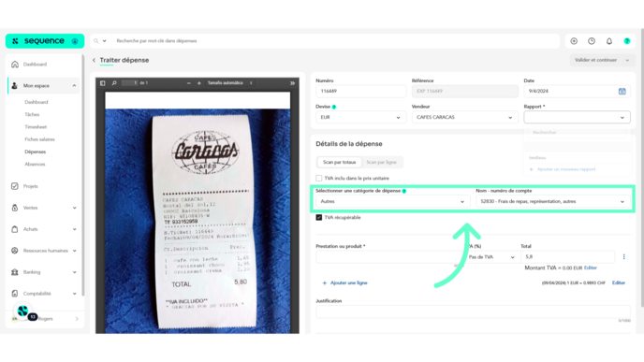
Task: Open the Dashboard submenu under Mon espace
Action: coord(37,102)
